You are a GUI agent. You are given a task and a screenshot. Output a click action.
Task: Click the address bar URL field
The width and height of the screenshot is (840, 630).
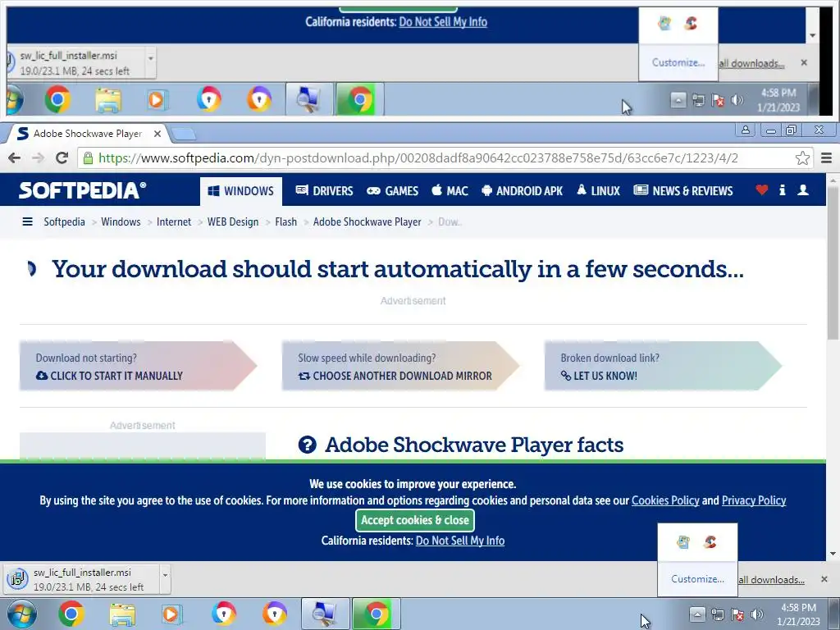pos(445,158)
